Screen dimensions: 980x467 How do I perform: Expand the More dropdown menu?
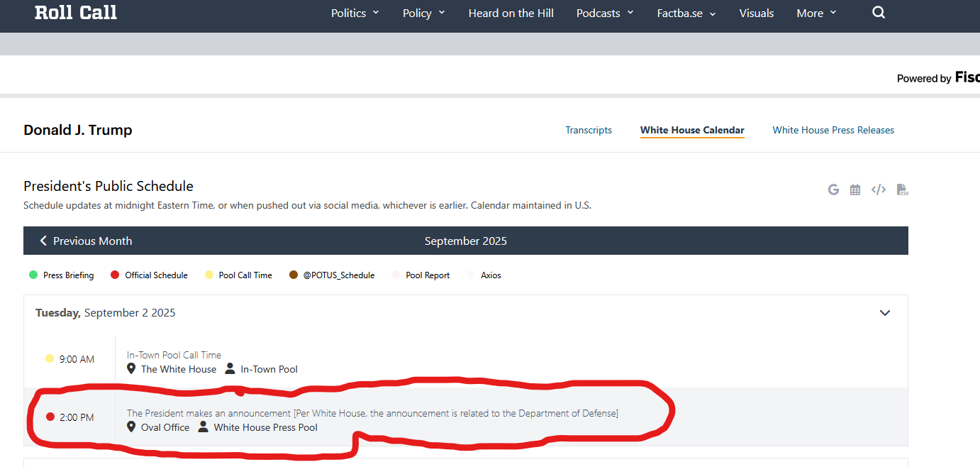pyautogui.click(x=817, y=13)
